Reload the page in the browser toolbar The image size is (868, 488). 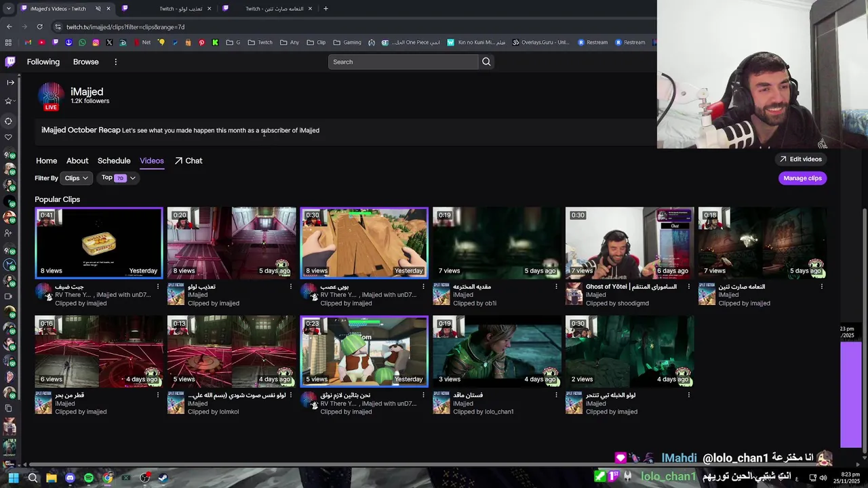tap(39, 27)
